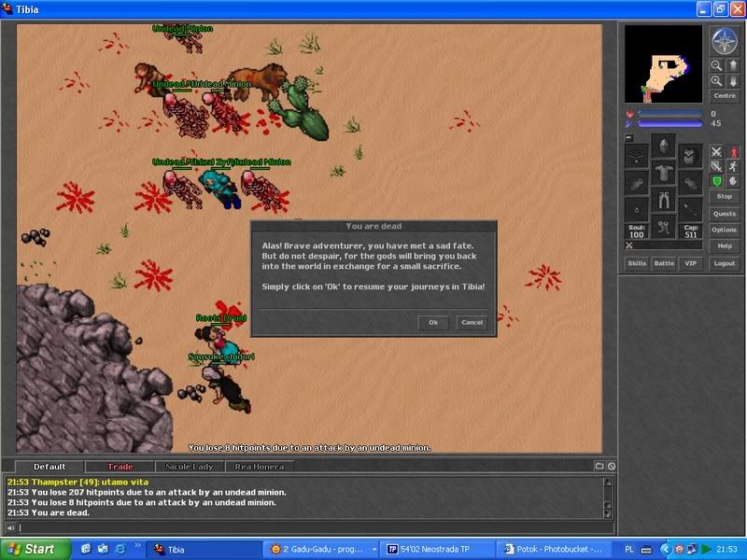Screen dimensions: 747x560
Task: Click the minimap display
Action: pyautogui.click(x=663, y=63)
